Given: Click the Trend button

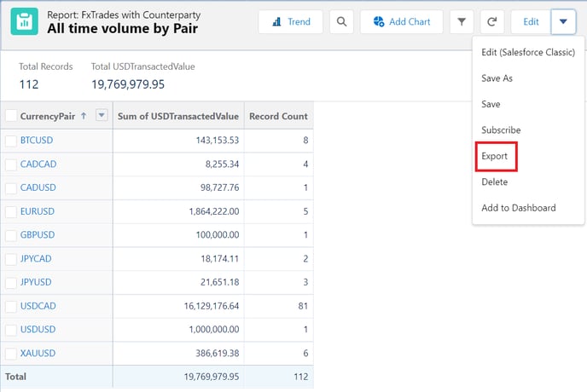Looking at the screenshot, I should pos(291,22).
